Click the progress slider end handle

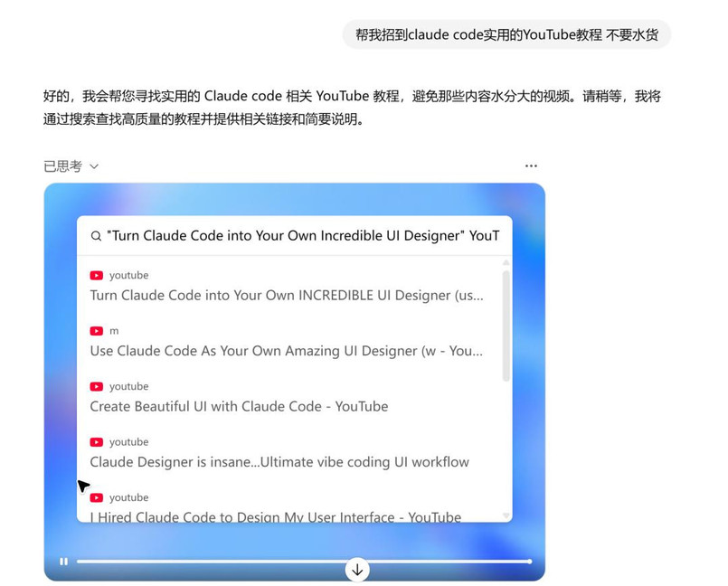click(529, 562)
